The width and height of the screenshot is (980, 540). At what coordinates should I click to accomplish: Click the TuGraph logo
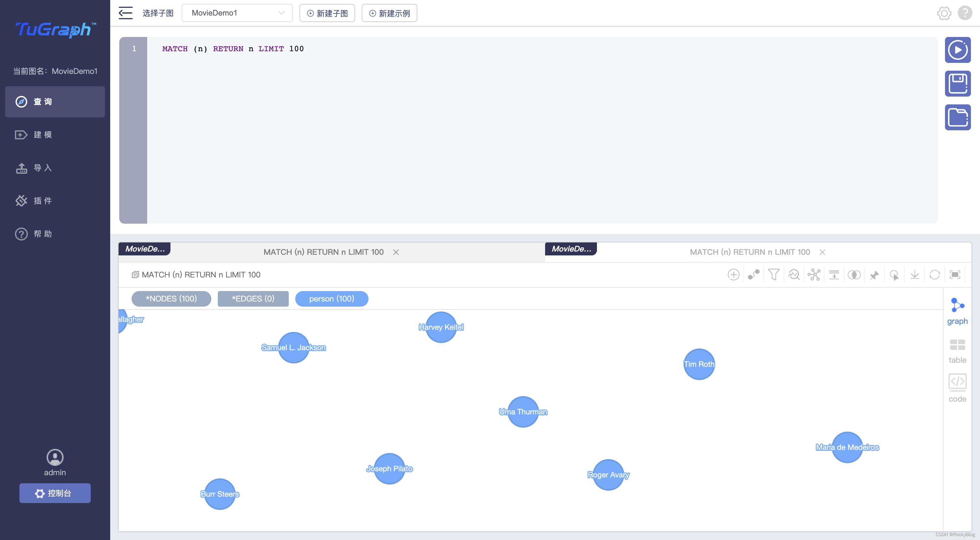pos(55,30)
